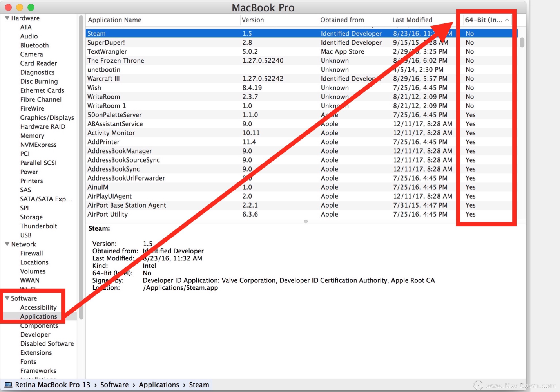Select Power in the sidebar
This screenshot has width=560, height=392.
(x=29, y=172)
